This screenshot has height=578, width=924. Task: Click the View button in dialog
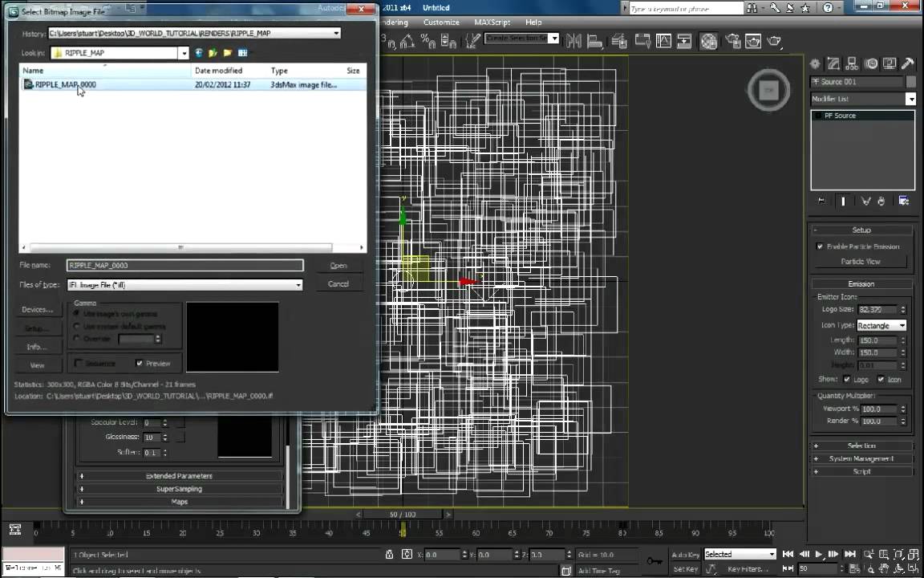pyautogui.click(x=37, y=365)
